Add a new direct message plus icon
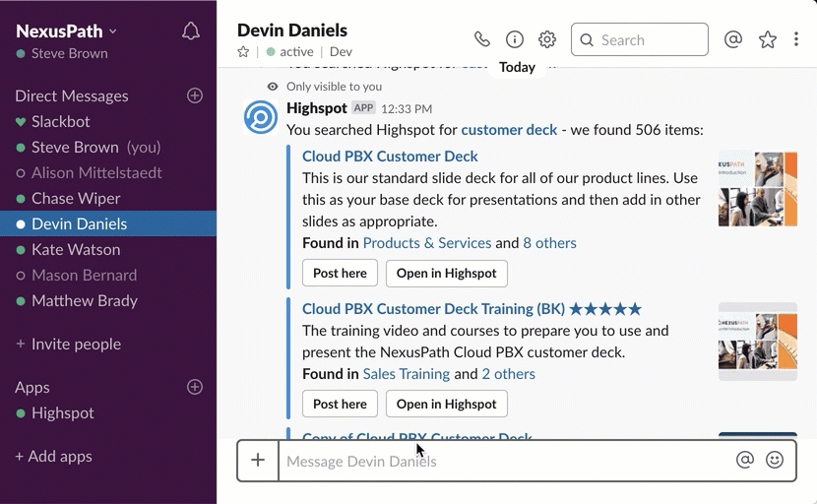The width and height of the screenshot is (817, 504). (x=195, y=95)
